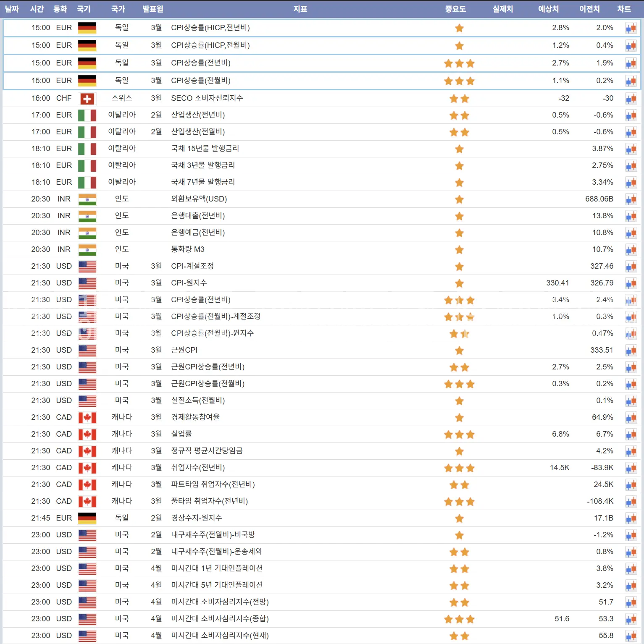Open chart icon for German CPI상승률(HICP,전년비) row
This screenshot has height=644, width=644.
point(631,28)
